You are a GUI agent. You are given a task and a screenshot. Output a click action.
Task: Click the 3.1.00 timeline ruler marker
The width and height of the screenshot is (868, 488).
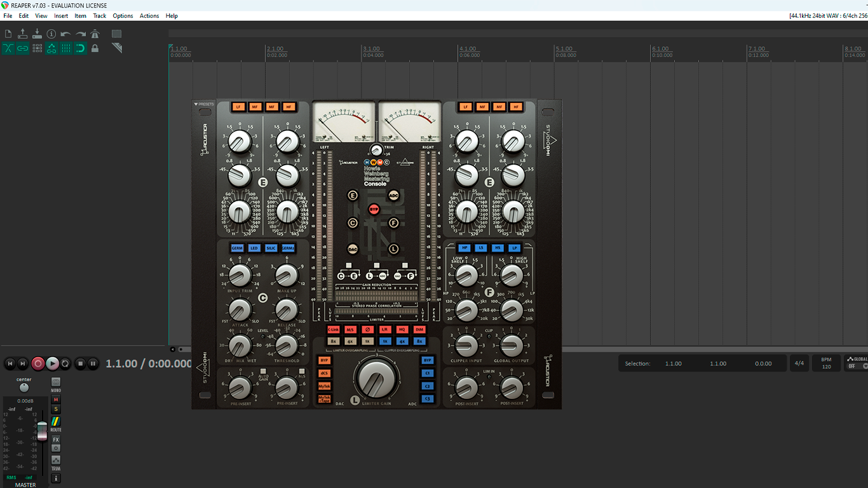371,49
